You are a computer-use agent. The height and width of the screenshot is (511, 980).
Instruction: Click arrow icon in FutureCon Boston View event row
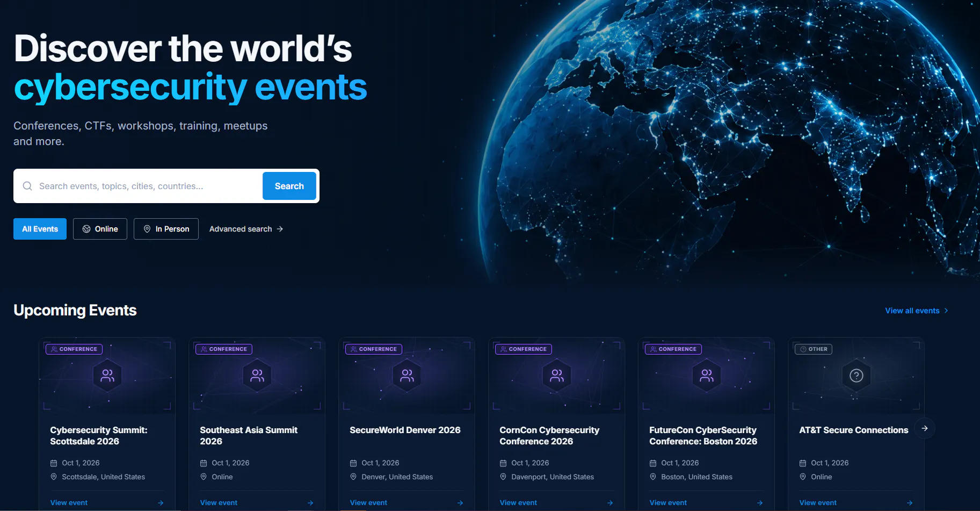coord(760,503)
